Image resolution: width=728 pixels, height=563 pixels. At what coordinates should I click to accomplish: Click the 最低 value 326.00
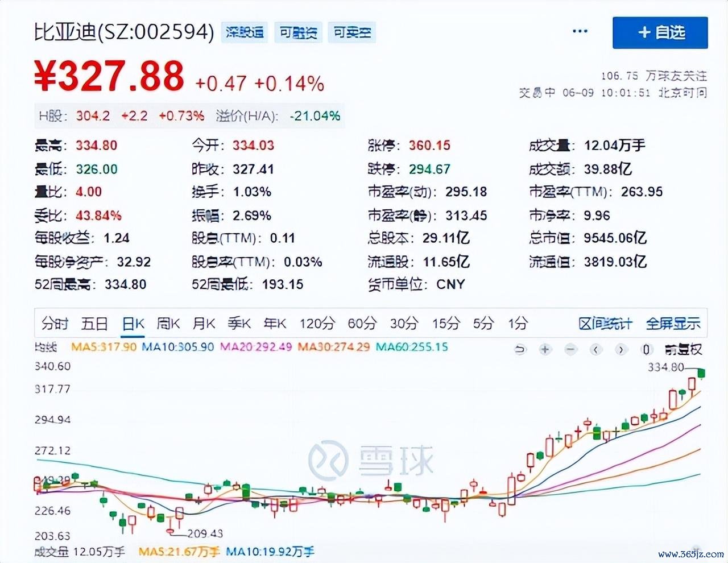97,169
